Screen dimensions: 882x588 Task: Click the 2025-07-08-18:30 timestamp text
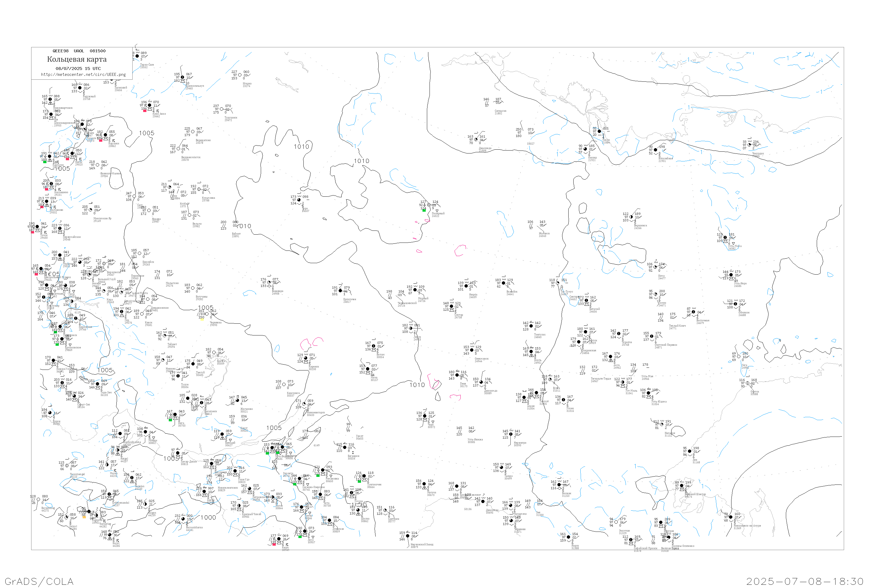pos(805,581)
